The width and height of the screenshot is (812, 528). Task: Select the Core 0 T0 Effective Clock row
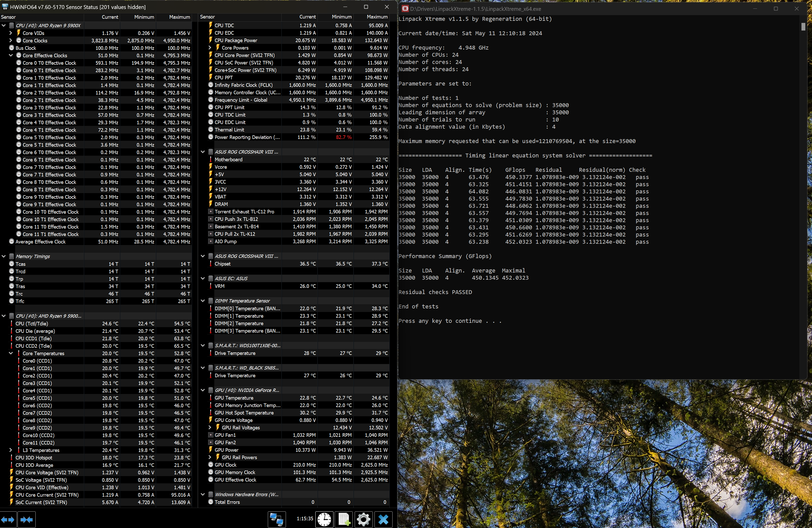(96, 63)
